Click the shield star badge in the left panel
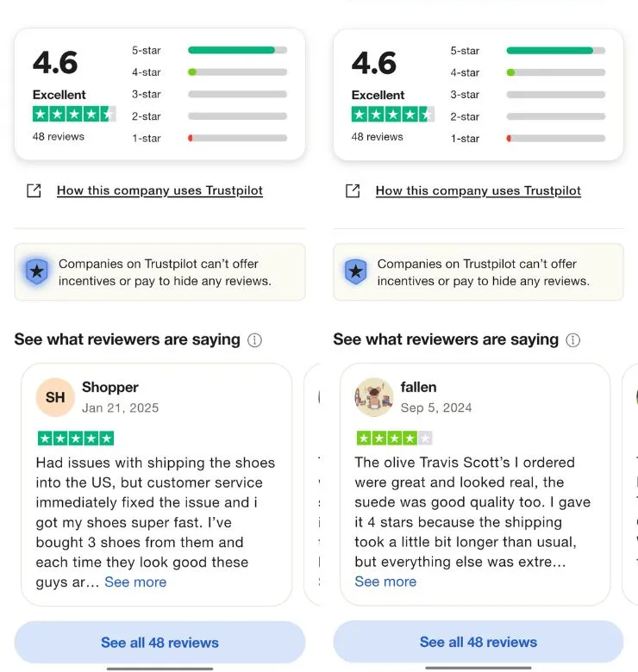The height and width of the screenshot is (672, 638). click(37, 271)
